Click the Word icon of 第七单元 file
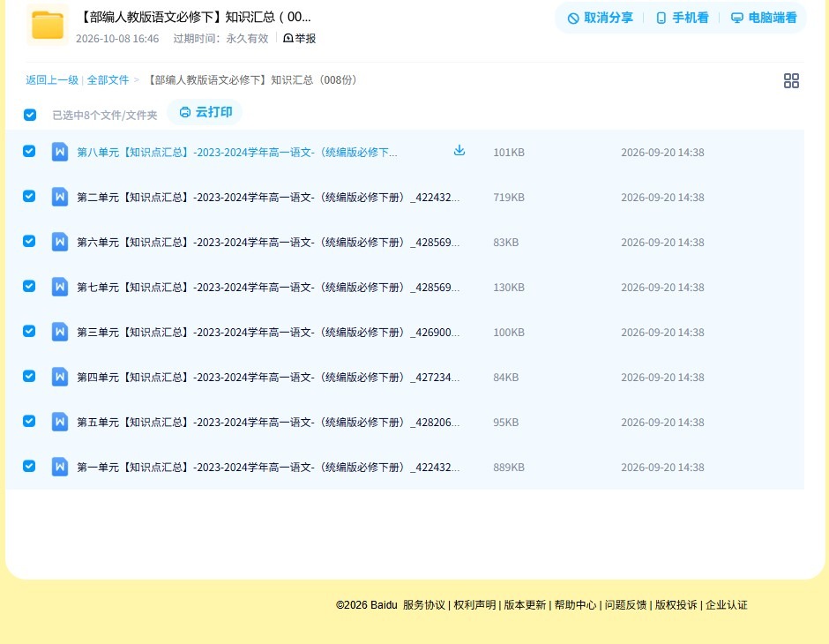This screenshot has height=644, width=829. click(60, 287)
